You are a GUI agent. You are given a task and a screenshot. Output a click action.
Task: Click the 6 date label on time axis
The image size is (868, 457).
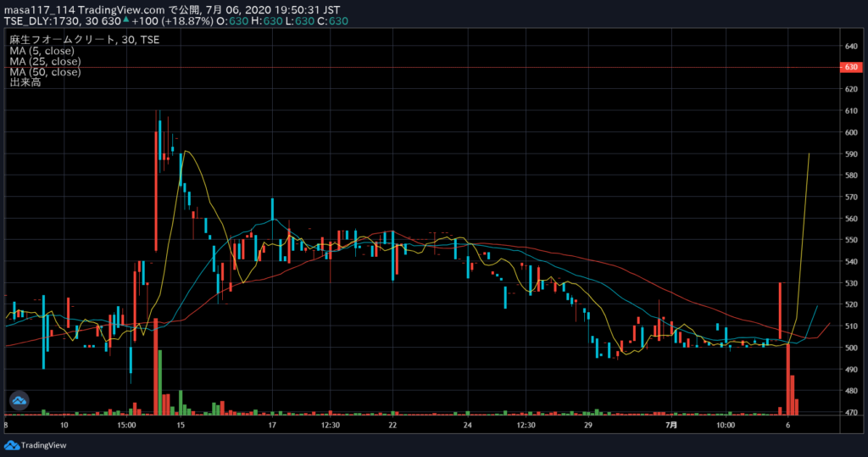[x=787, y=425]
